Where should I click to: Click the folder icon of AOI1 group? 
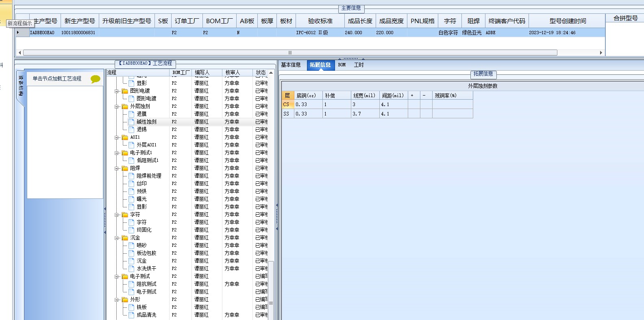[x=125, y=137]
